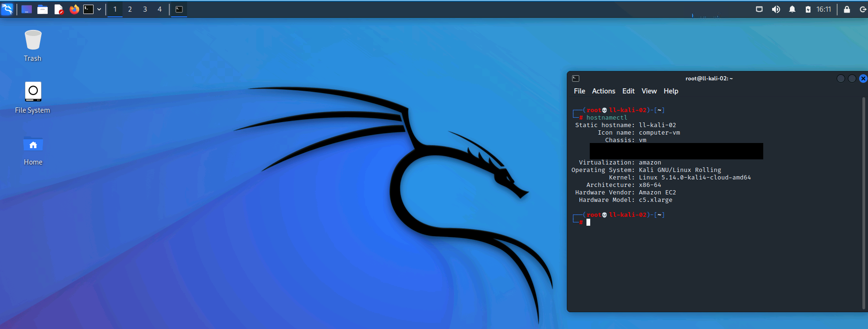Open the File menu in terminal

pyautogui.click(x=579, y=91)
